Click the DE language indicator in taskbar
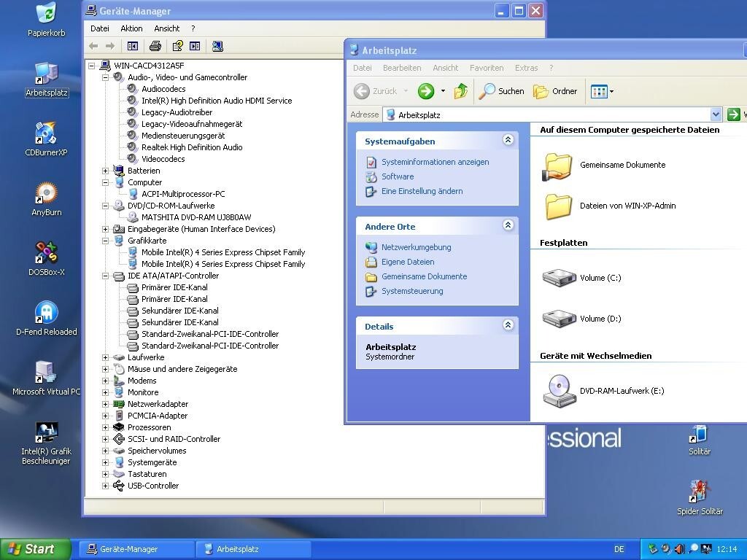Viewport: 747px width, 560px height. (x=619, y=549)
